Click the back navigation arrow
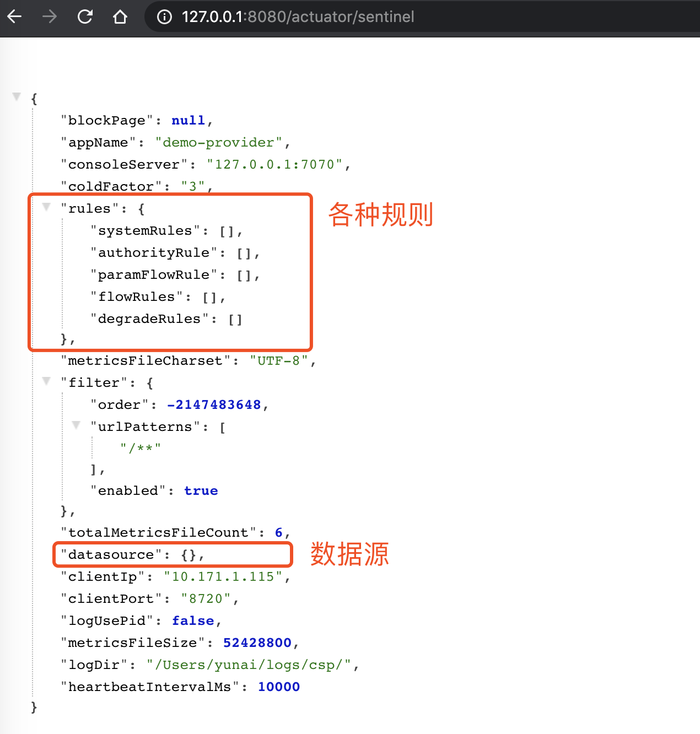This screenshot has width=700, height=734. click(x=14, y=17)
